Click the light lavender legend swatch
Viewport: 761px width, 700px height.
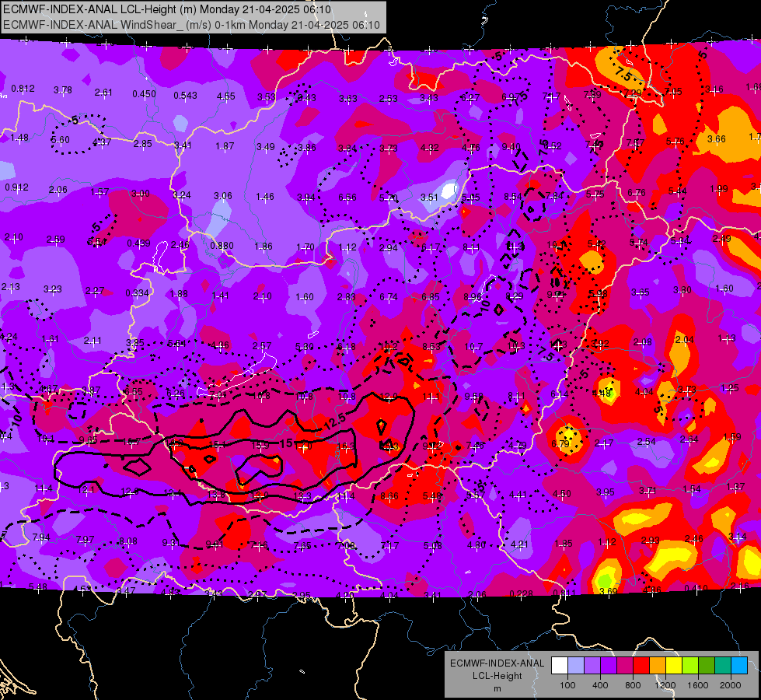[x=576, y=666]
